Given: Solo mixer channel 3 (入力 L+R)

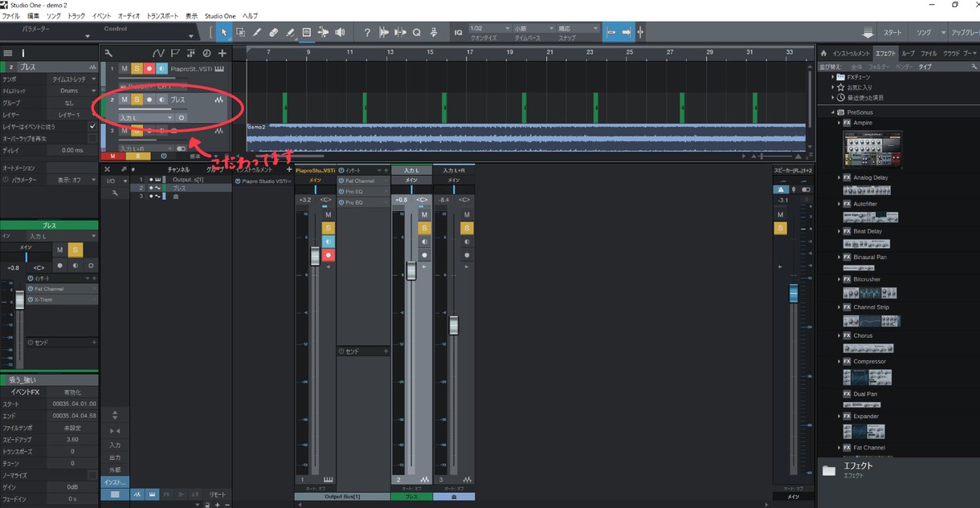Looking at the screenshot, I should pos(466,228).
